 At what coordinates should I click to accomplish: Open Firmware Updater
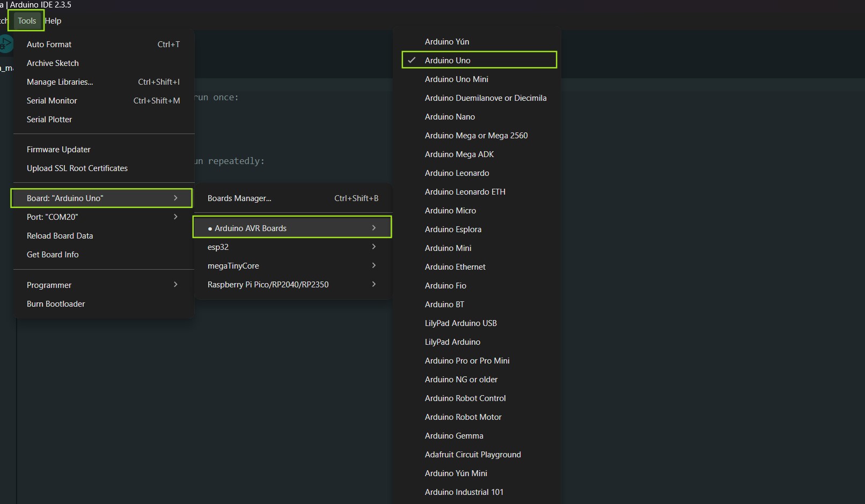(x=103, y=150)
